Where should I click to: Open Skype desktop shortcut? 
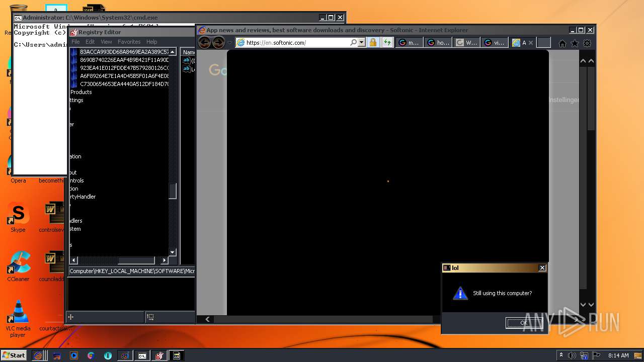tap(18, 218)
